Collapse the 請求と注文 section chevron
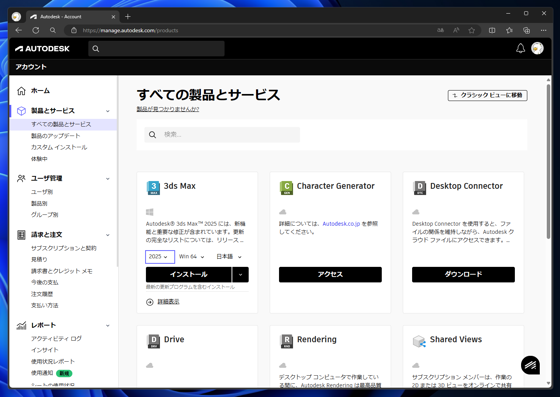The width and height of the screenshot is (560, 397). (x=108, y=235)
